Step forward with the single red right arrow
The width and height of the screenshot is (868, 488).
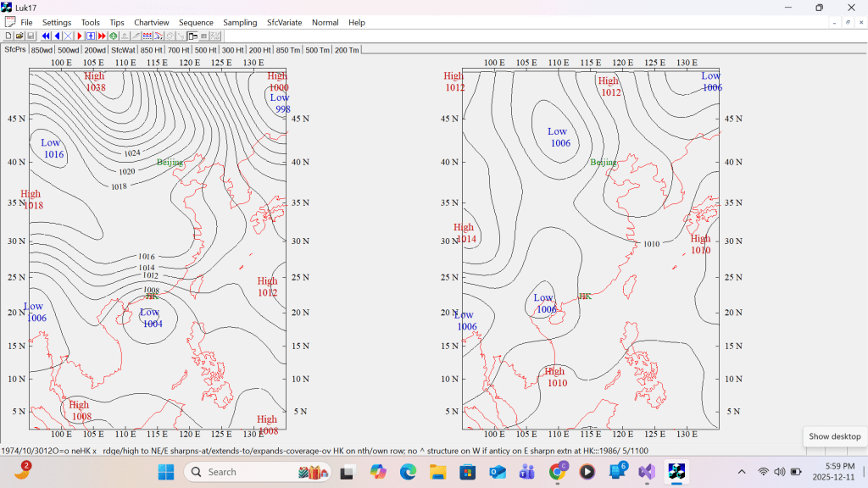80,36
